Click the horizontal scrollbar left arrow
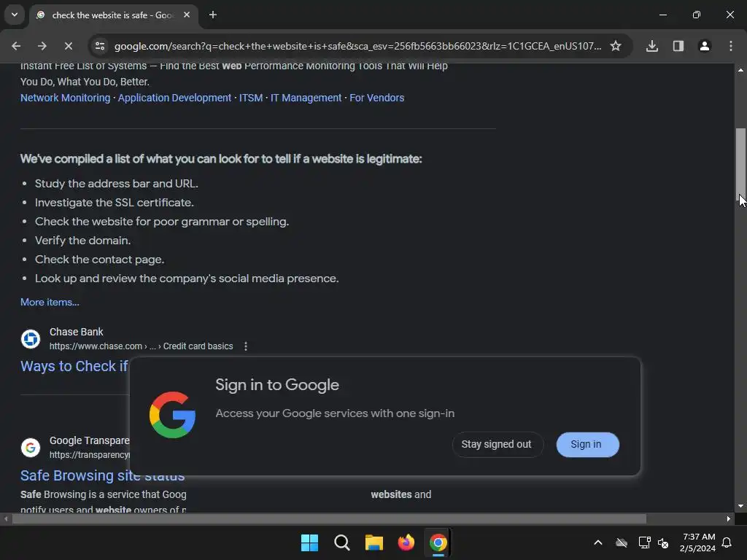Viewport: 747px width, 560px height. (6, 518)
